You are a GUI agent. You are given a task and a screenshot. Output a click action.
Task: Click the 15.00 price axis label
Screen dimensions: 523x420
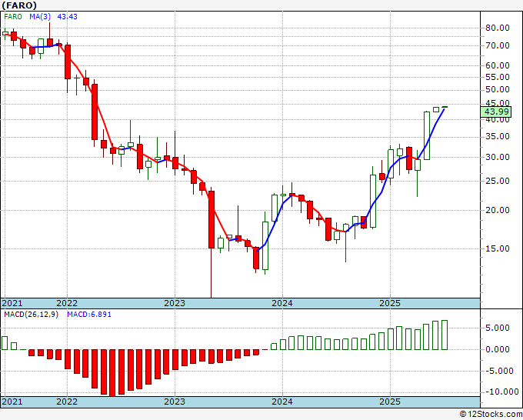498,248
